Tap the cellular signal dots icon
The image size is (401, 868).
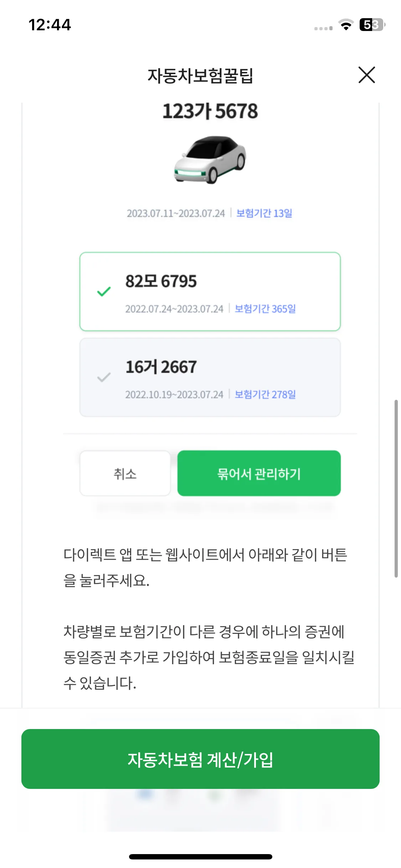pyautogui.click(x=323, y=28)
